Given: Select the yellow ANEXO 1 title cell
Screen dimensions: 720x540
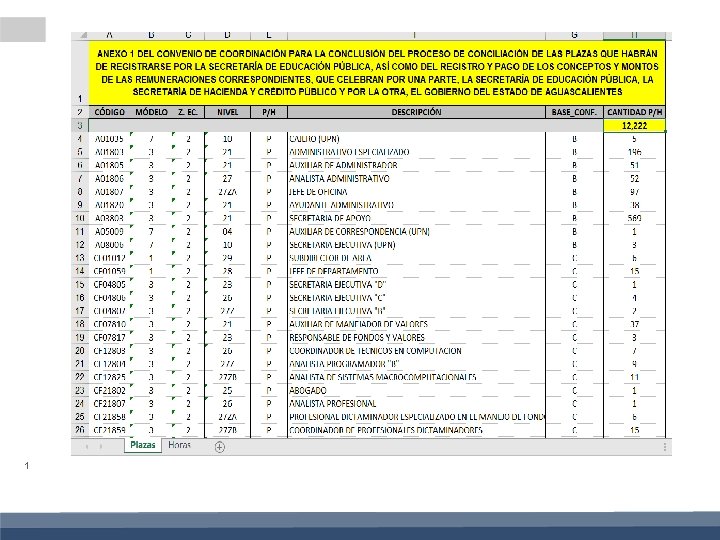Looking at the screenshot, I should pos(377,73).
